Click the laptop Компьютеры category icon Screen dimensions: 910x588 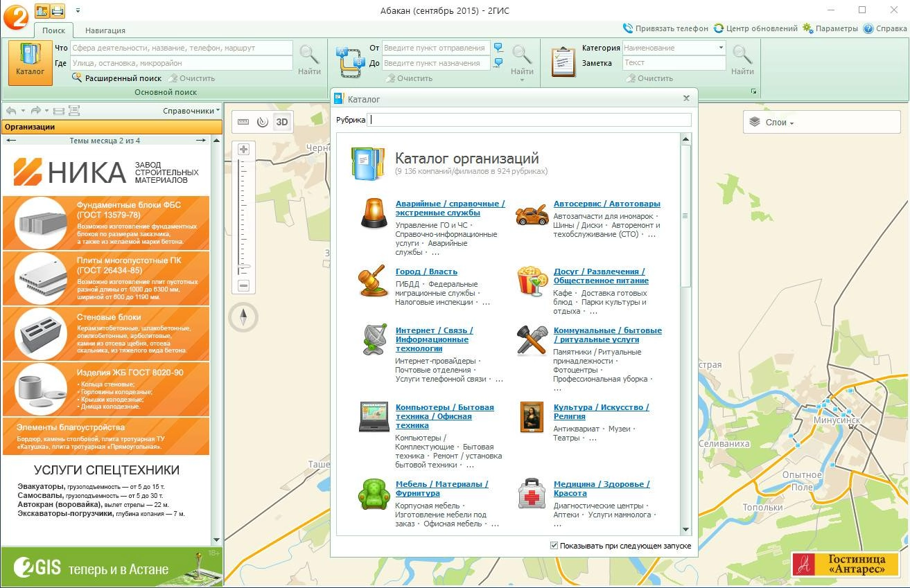[374, 416]
